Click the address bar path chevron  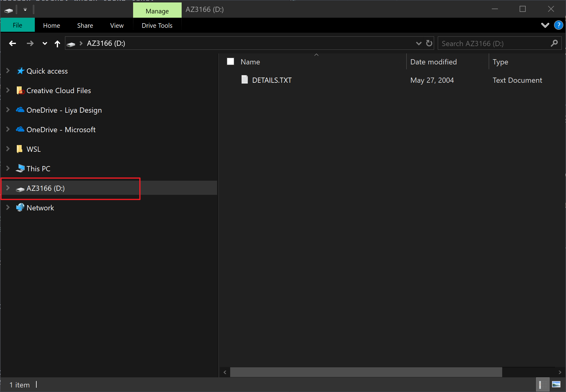click(x=81, y=43)
